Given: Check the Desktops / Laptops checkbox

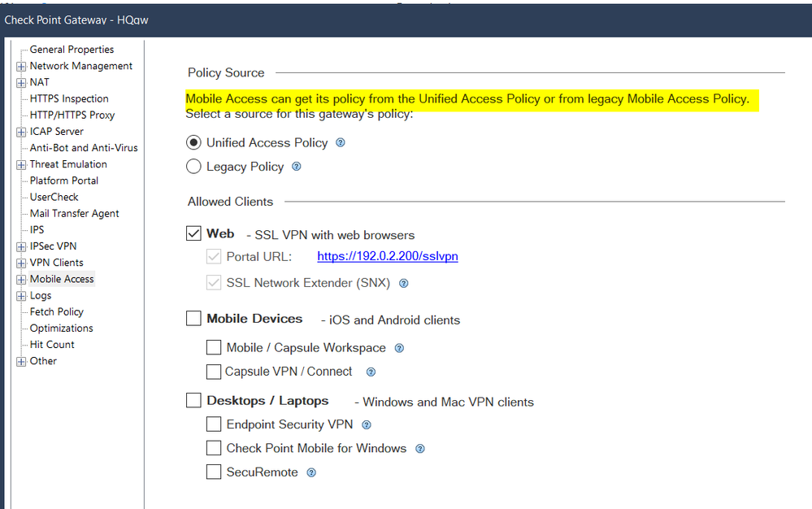Looking at the screenshot, I should (x=193, y=400).
